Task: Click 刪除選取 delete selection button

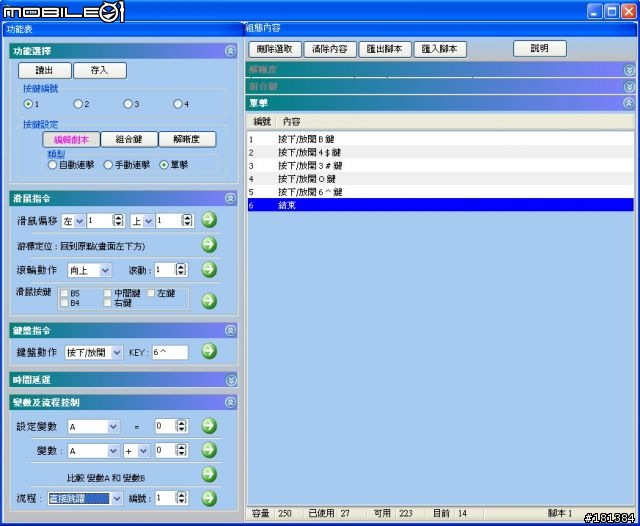Action: pyautogui.click(x=275, y=49)
